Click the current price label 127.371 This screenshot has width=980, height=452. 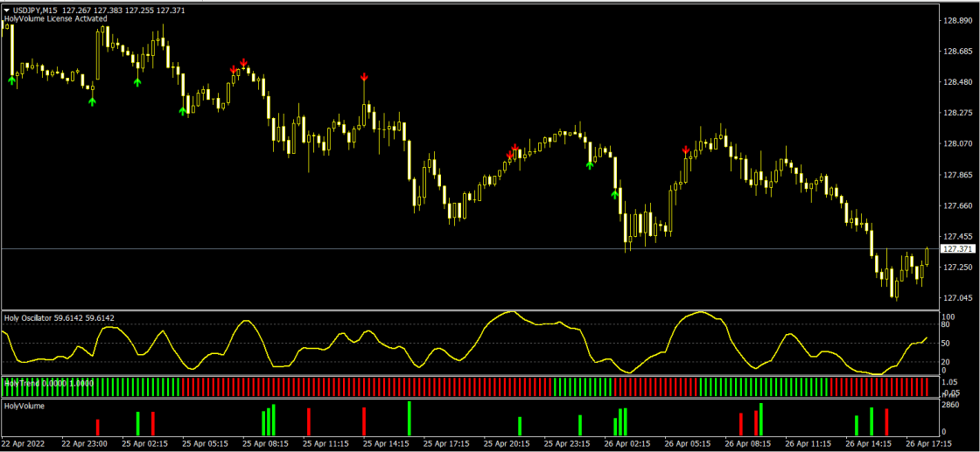955,249
